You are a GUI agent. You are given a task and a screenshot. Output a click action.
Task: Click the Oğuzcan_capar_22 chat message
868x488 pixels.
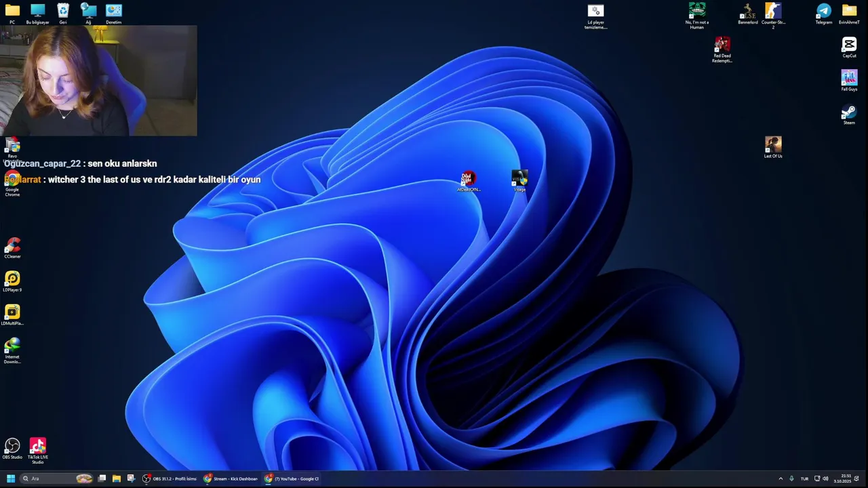pyautogui.click(x=80, y=163)
